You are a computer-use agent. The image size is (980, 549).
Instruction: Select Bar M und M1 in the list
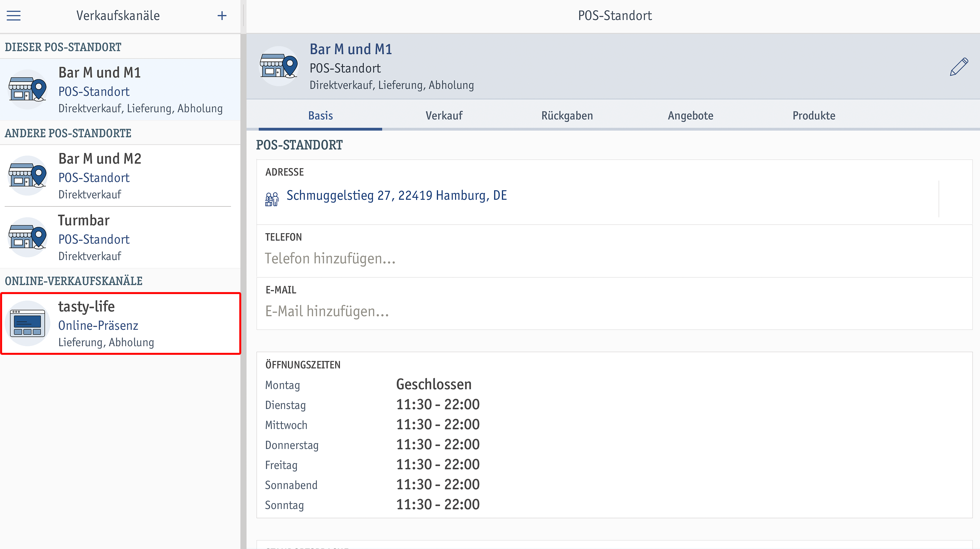coord(120,90)
